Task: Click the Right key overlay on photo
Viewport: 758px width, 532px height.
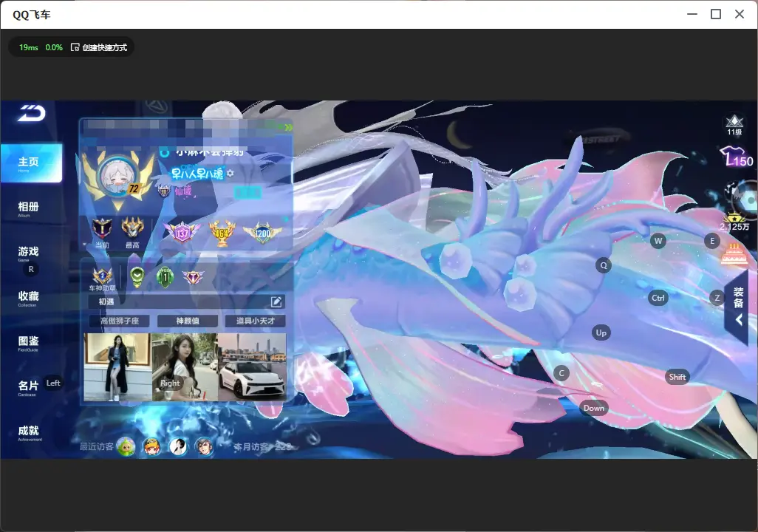Action: click(170, 383)
